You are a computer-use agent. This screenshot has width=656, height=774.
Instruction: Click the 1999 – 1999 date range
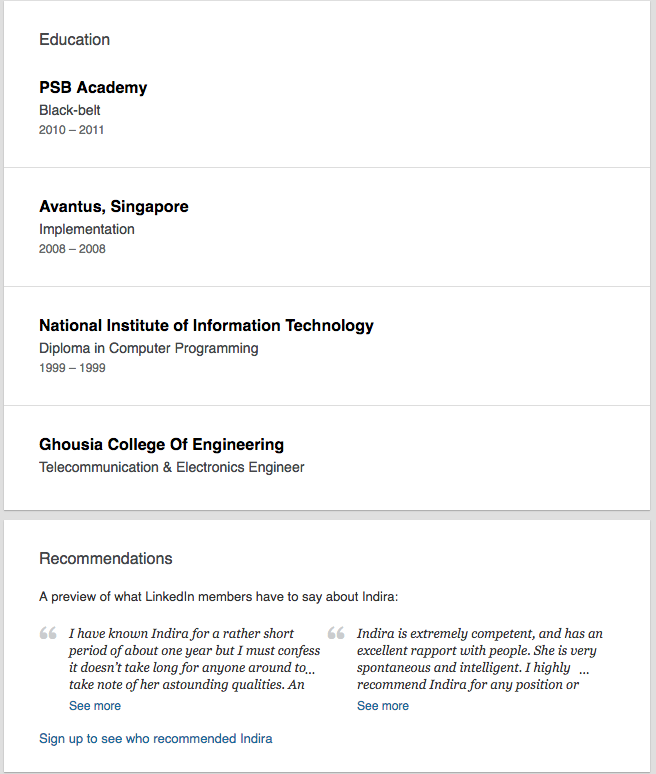tap(72, 368)
